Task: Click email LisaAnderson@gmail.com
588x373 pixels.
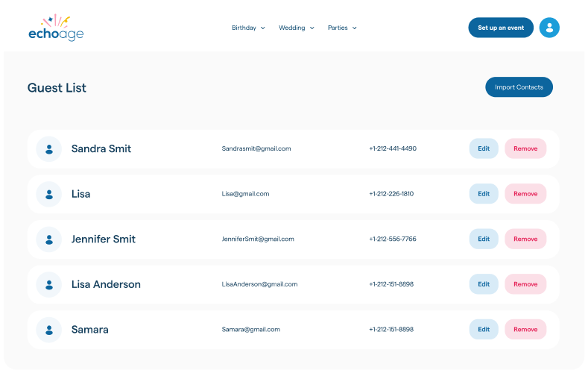Action: coord(259,284)
